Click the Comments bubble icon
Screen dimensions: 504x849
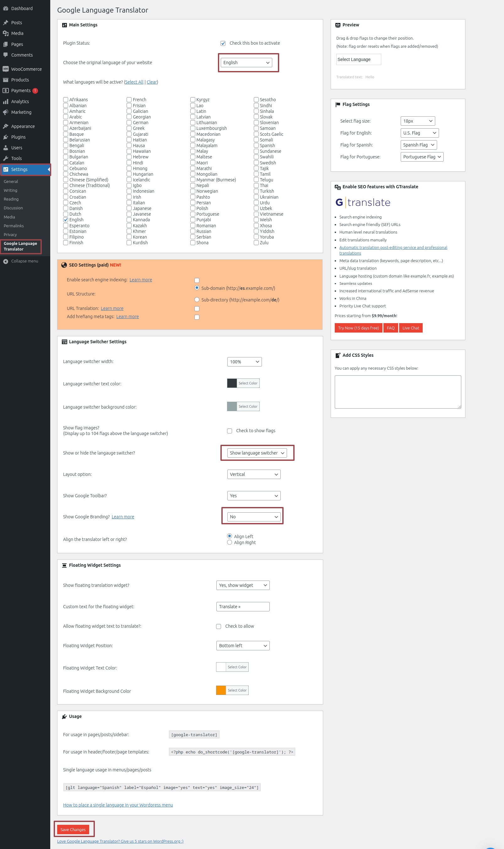tap(5, 55)
